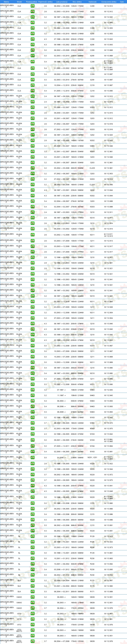127x644 pixels.
Task: Click fuel icon in SLK M 112.960 row
Action: 32,586
